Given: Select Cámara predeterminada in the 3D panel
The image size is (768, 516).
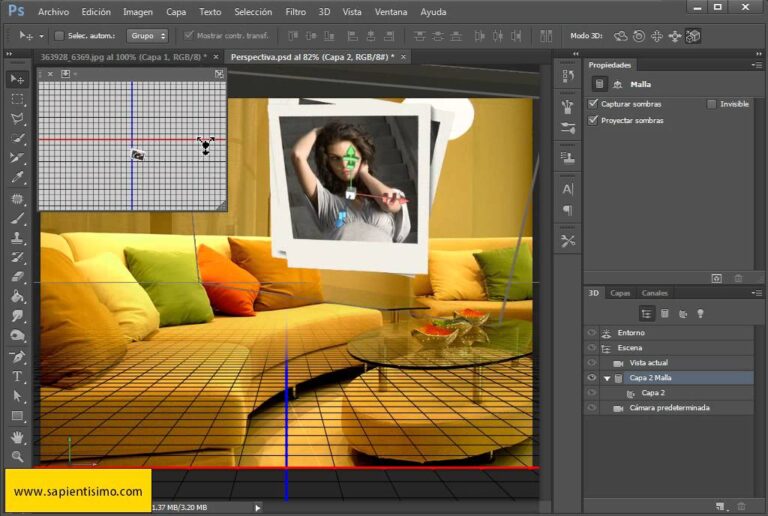Looking at the screenshot, I should 668,408.
